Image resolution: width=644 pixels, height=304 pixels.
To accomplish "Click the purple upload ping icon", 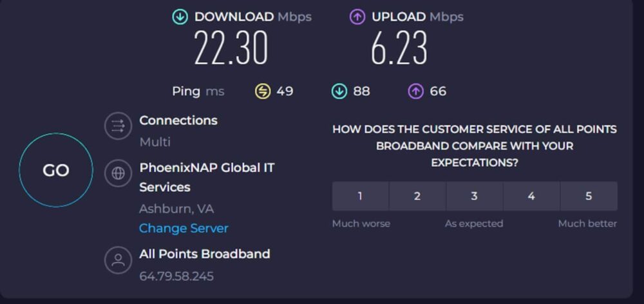I will 415,91.
